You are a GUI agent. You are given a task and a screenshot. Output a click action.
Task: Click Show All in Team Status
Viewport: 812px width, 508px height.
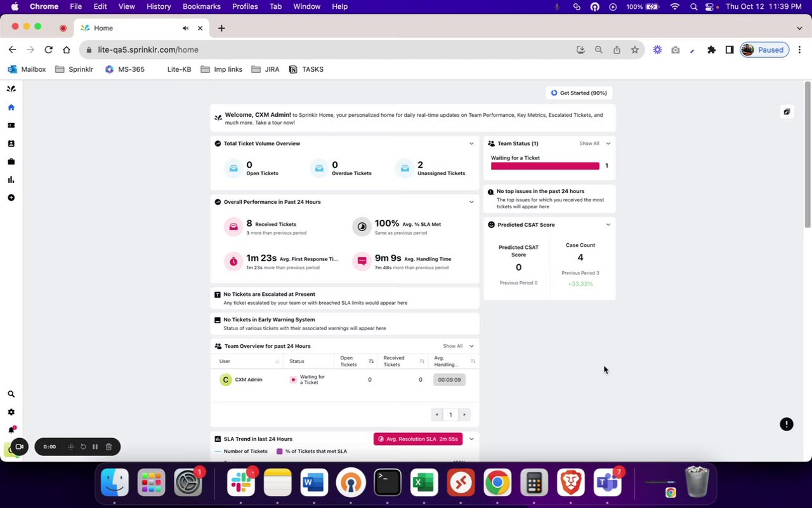[589, 144]
